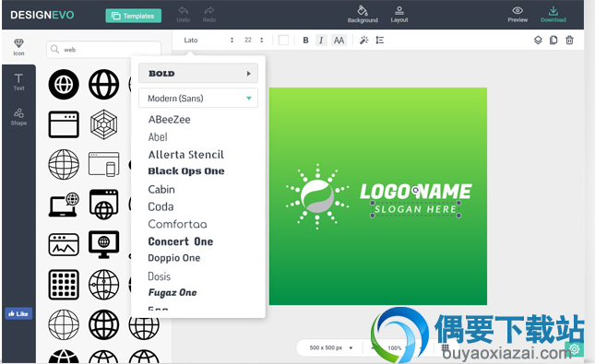Toggle uppercase AA formatting
Image resolution: width=595 pixels, height=364 pixels.
(339, 41)
